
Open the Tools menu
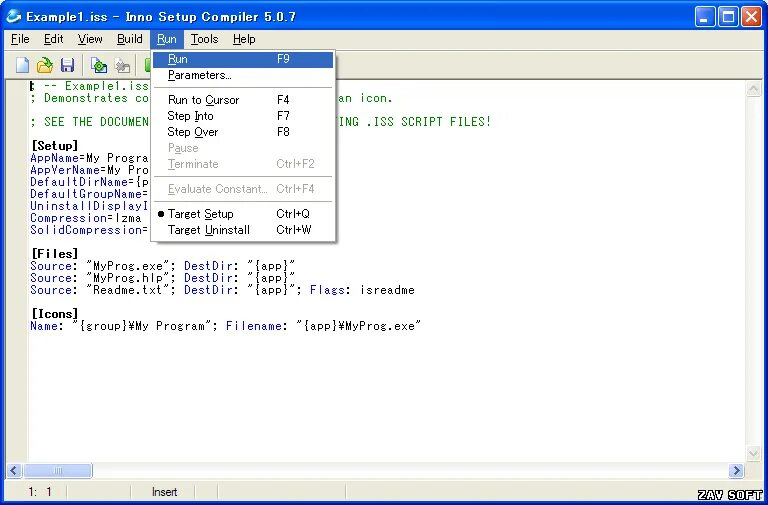pyautogui.click(x=204, y=39)
